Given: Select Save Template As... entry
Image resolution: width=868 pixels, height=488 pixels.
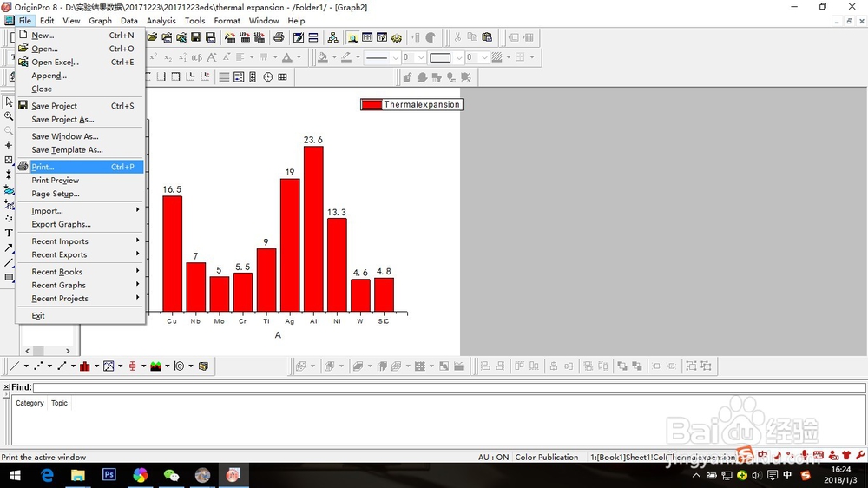Looking at the screenshot, I should (x=80, y=150).
